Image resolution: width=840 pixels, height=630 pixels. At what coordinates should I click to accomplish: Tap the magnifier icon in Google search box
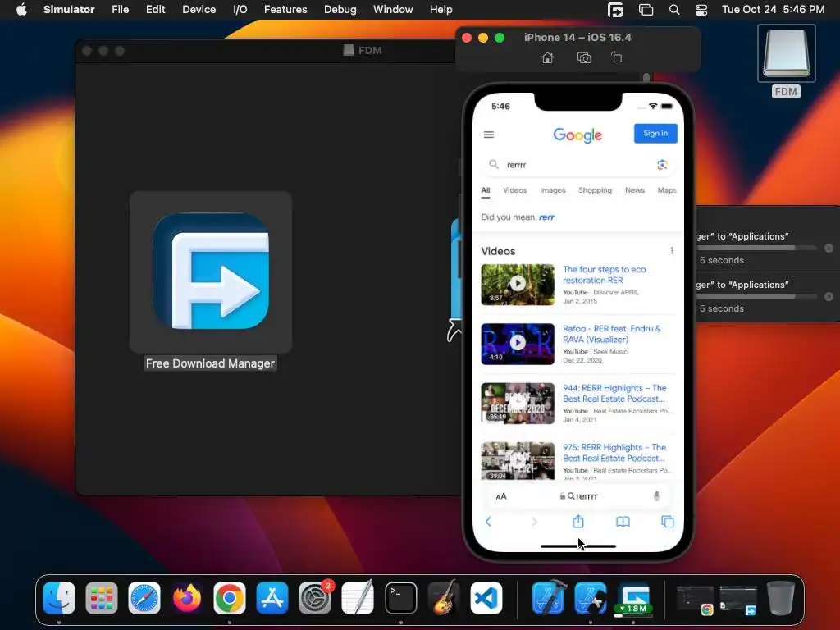[493, 164]
